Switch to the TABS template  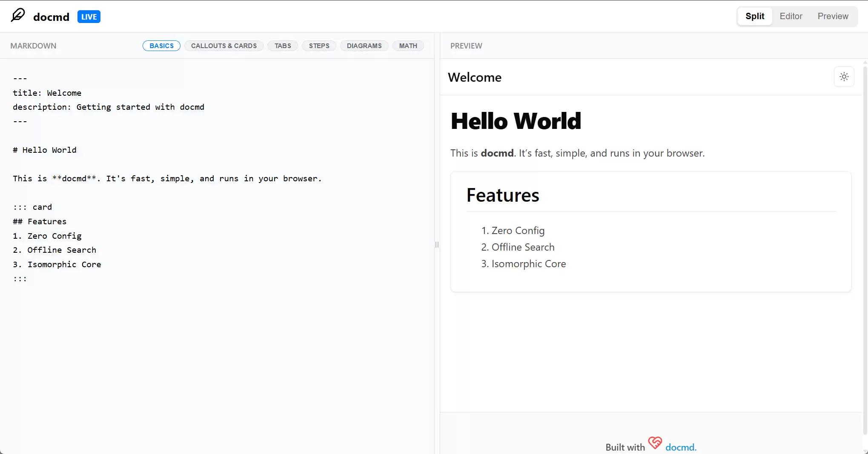point(283,46)
